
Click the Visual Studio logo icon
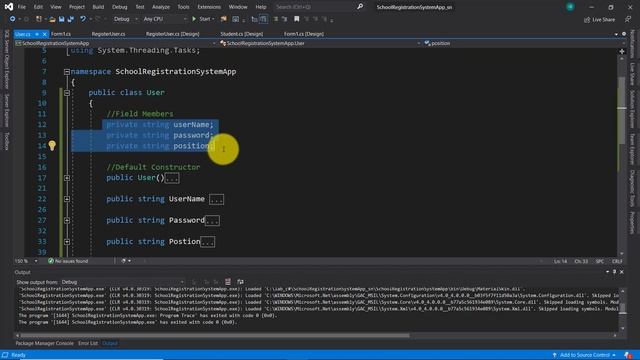(8, 7)
